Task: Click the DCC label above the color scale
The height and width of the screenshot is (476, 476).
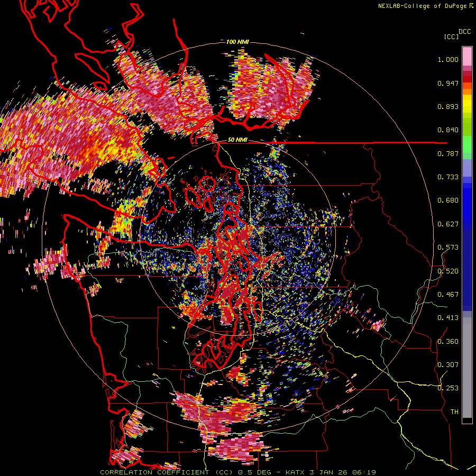Action: 464,32
